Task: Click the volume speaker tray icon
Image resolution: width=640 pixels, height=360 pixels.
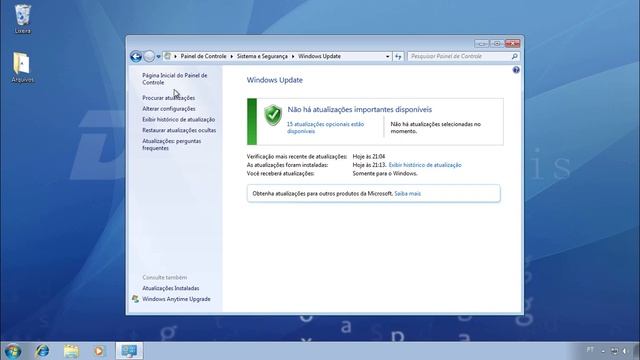Action: click(x=625, y=351)
